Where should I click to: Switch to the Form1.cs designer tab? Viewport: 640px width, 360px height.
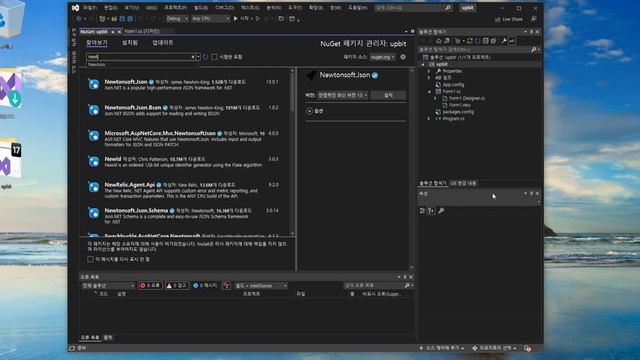tap(142, 31)
